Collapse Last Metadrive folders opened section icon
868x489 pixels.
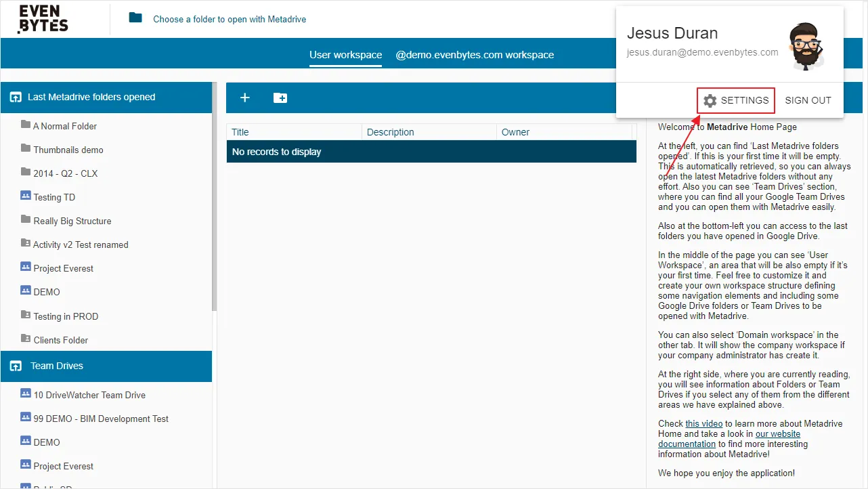(x=15, y=98)
